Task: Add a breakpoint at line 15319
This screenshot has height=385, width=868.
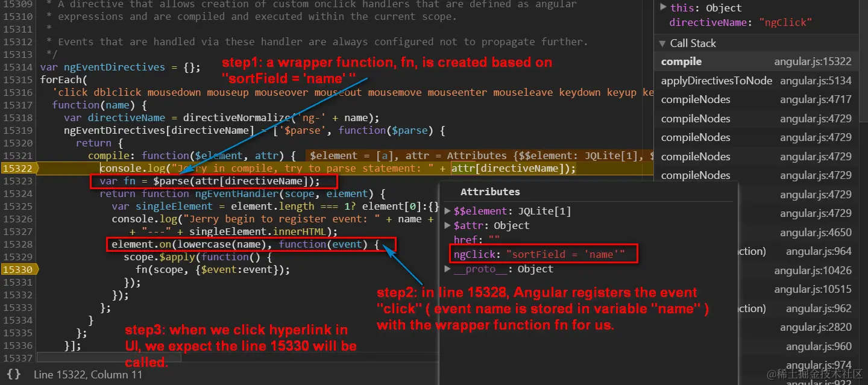Action: point(17,130)
